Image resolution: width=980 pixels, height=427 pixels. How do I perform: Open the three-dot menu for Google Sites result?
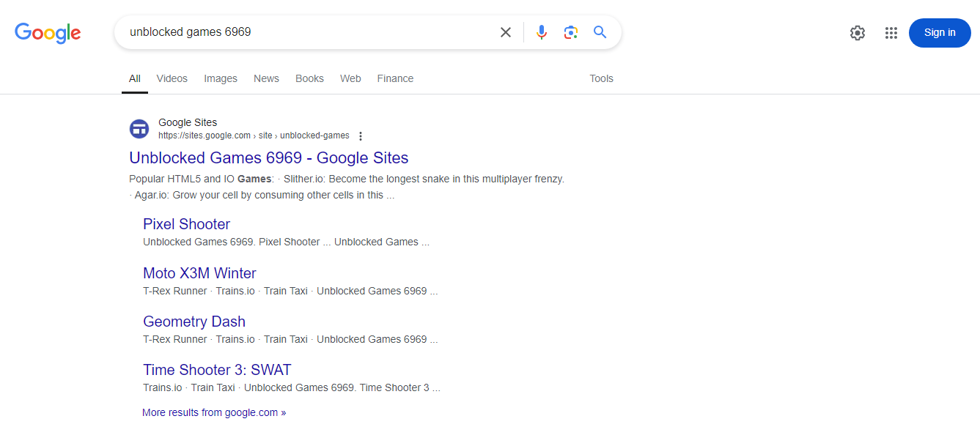(360, 136)
